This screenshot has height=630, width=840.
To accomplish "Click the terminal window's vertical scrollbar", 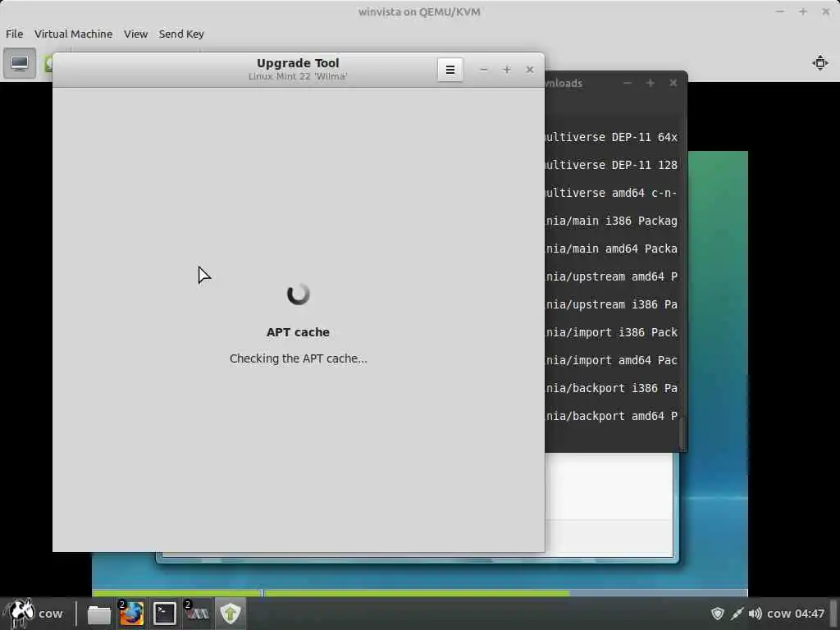I will pyautogui.click(x=682, y=433).
